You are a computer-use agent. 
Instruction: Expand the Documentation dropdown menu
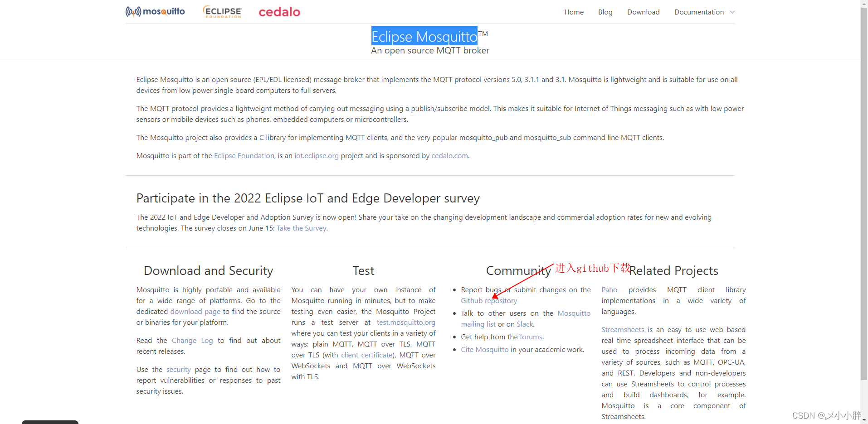coord(704,12)
